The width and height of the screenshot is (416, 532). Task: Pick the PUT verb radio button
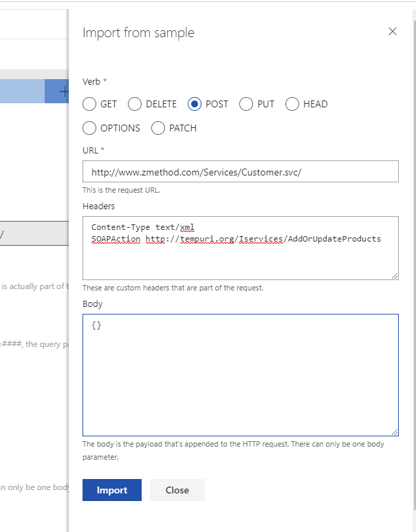246,104
